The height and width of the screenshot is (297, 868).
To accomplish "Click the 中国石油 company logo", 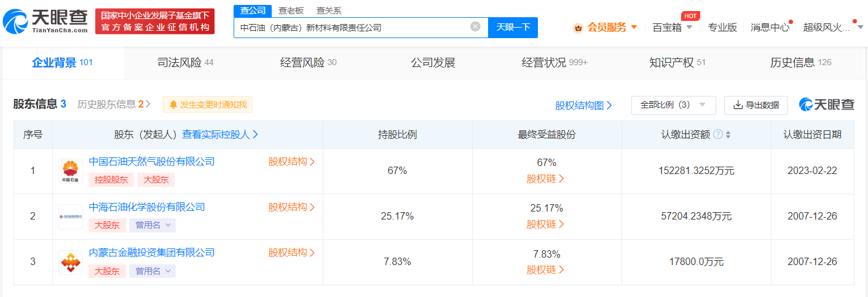I will pos(71,171).
